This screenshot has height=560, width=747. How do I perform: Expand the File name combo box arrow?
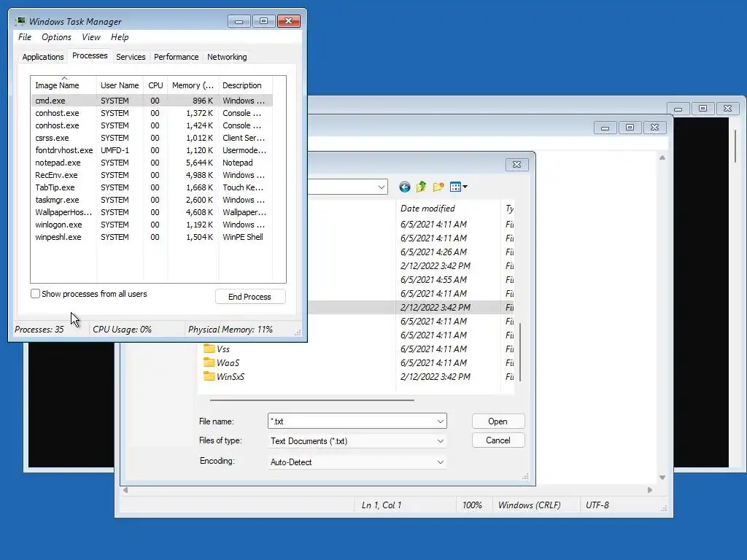click(x=440, y=421)
